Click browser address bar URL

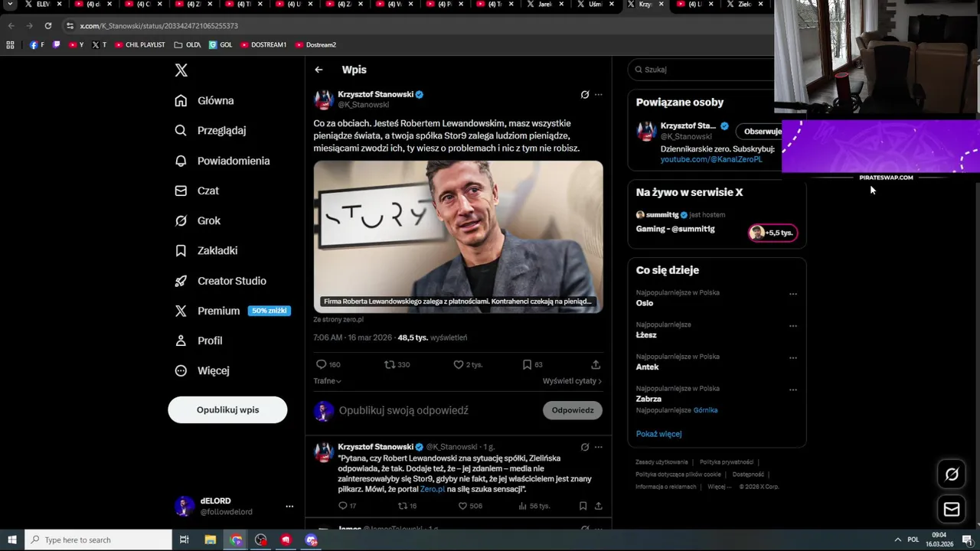159,26
